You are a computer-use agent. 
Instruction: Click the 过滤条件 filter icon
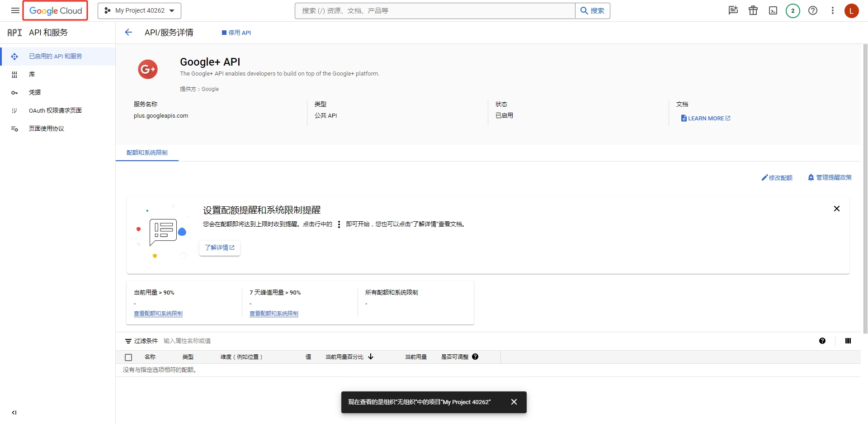point(128,341)
